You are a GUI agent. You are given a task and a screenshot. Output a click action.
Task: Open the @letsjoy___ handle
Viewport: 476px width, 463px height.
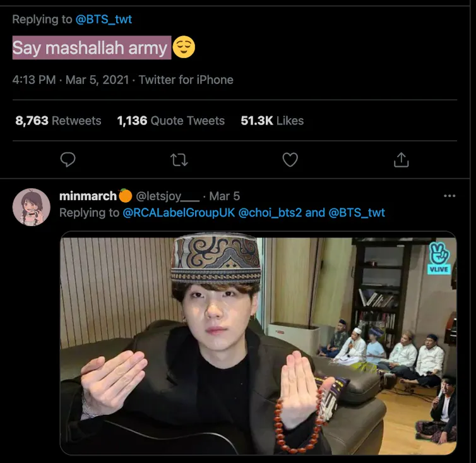[x=168, y=196]
